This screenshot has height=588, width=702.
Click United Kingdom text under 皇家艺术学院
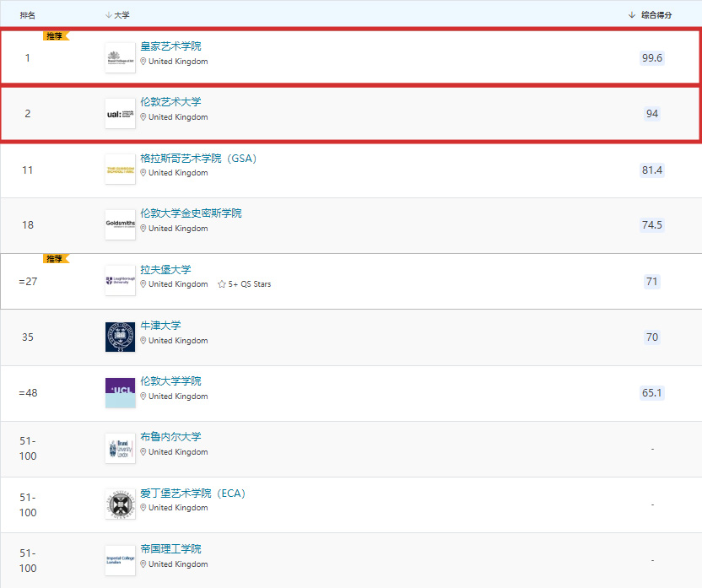point(178,62)
